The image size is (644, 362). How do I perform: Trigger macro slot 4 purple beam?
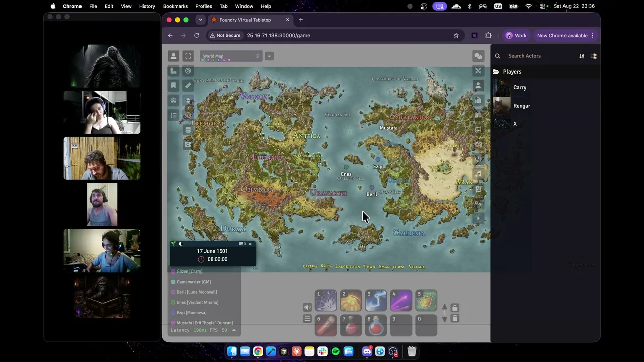click(x=401, y=300)
